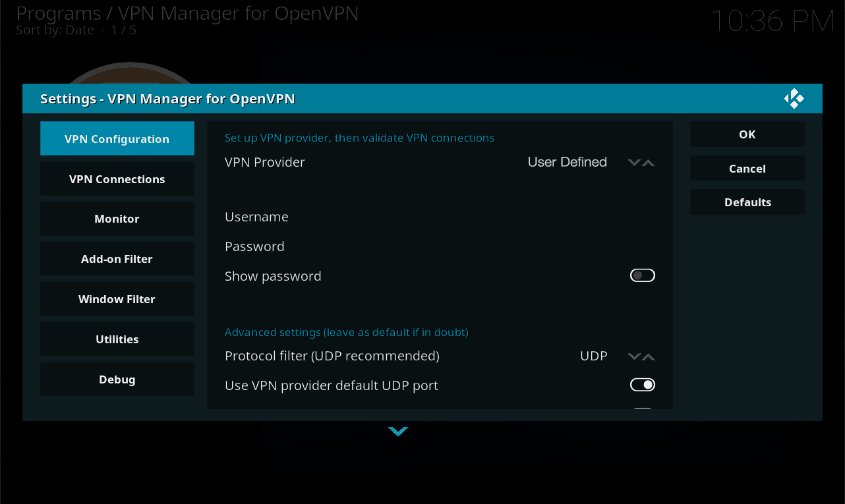Click the Kodi logo icon in dialog header

(794, 99)
